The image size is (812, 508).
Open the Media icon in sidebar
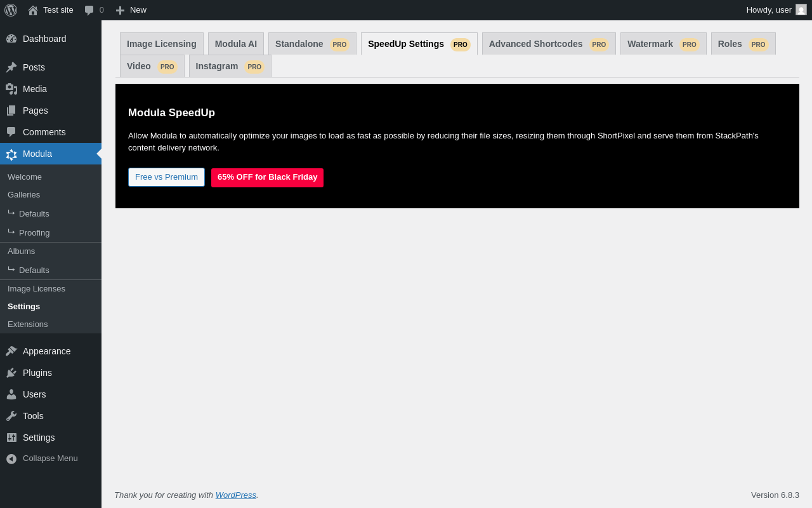pyautogui.click(x=11, y=89)
